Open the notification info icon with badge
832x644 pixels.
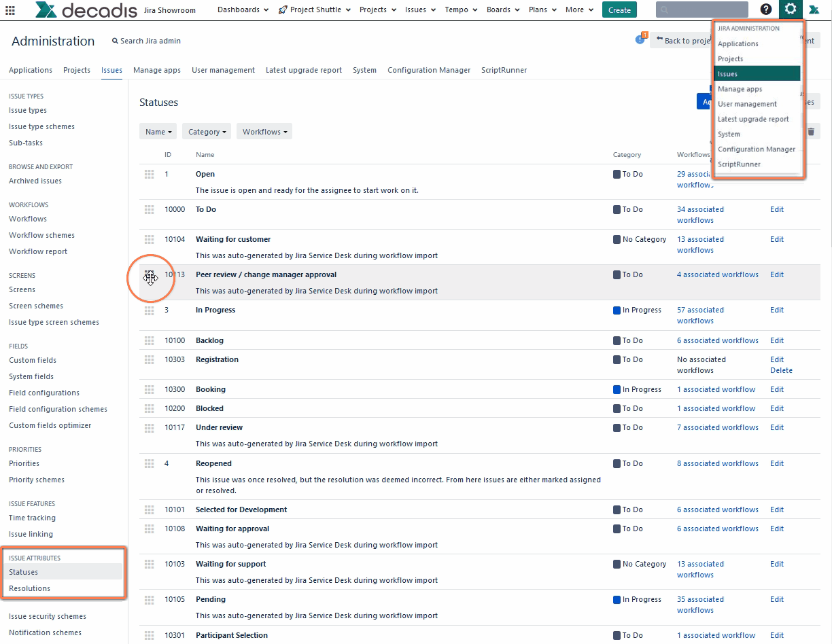coord(640,39)
